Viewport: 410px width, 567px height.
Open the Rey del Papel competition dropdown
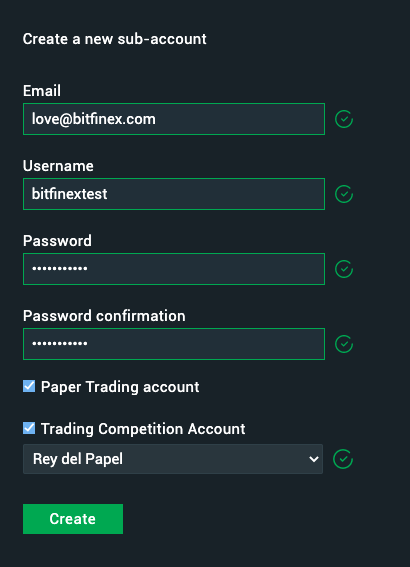coord(173,459)
